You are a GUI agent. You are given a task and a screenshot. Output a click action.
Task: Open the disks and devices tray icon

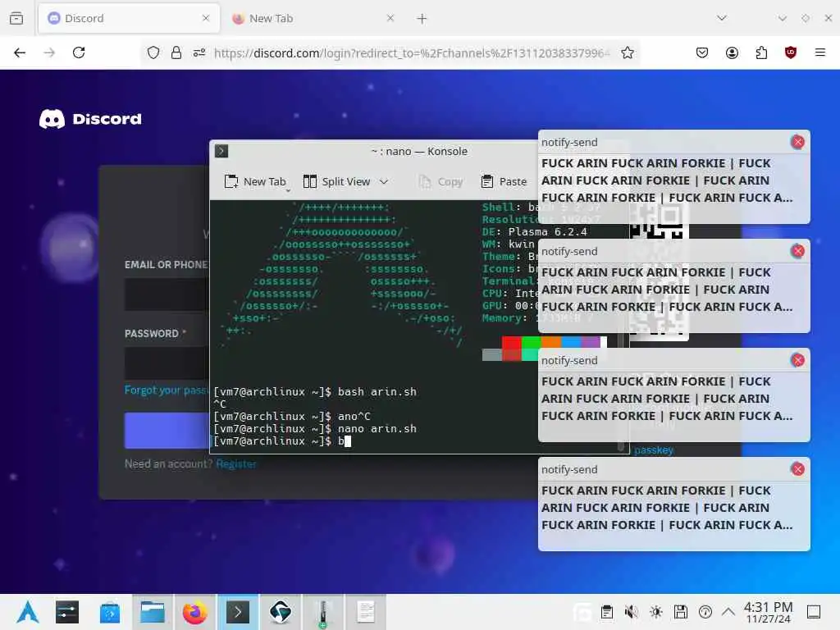tap(680, 612)
